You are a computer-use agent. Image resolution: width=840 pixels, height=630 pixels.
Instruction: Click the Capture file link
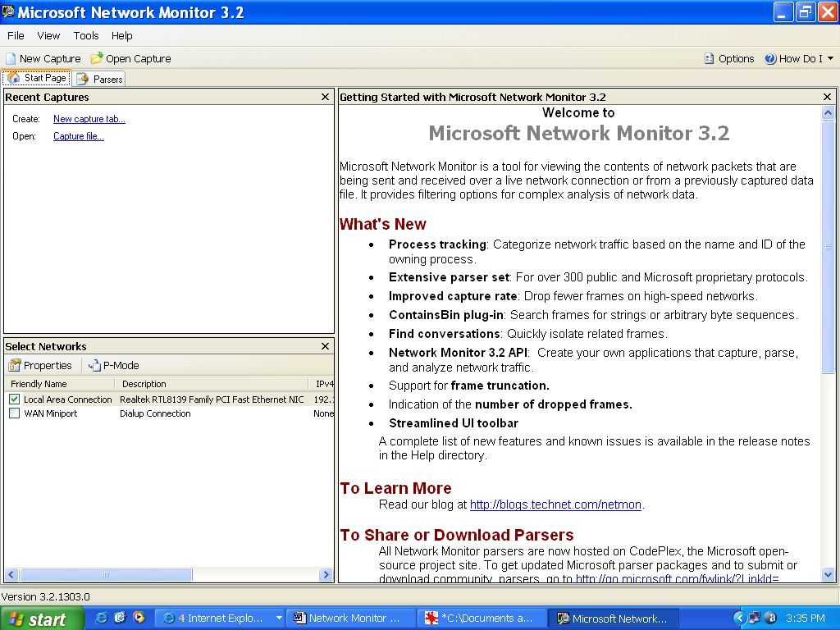[x=78, y=136]
